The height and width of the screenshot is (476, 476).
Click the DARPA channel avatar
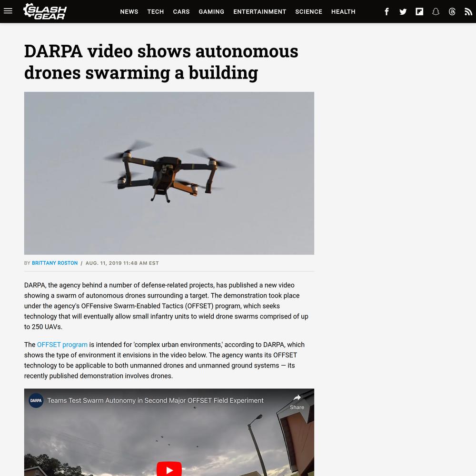point(36,400)
